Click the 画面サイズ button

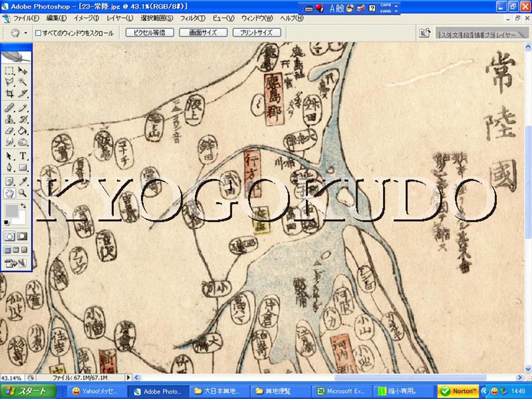coord(203,33)
